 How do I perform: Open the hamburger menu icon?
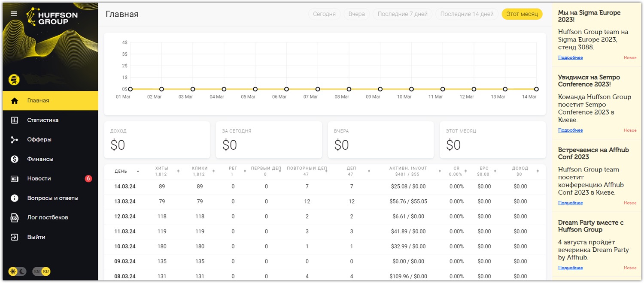click(14, 14)
